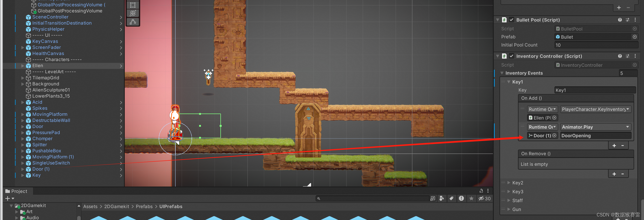Viewport: 644px width, 220px height.
Task: Open the object picker for the BulletPool script
Action: click(x=635, y=29)
